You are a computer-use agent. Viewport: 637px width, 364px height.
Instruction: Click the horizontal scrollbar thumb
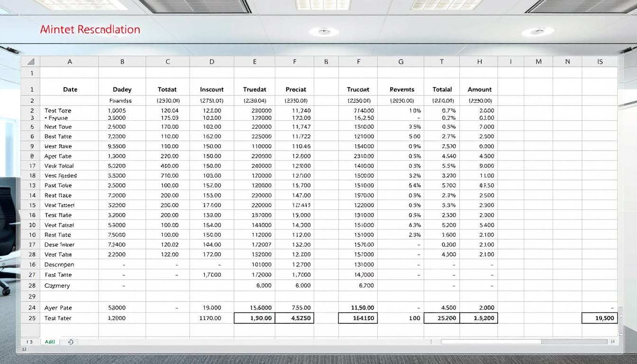click(491, 341)
